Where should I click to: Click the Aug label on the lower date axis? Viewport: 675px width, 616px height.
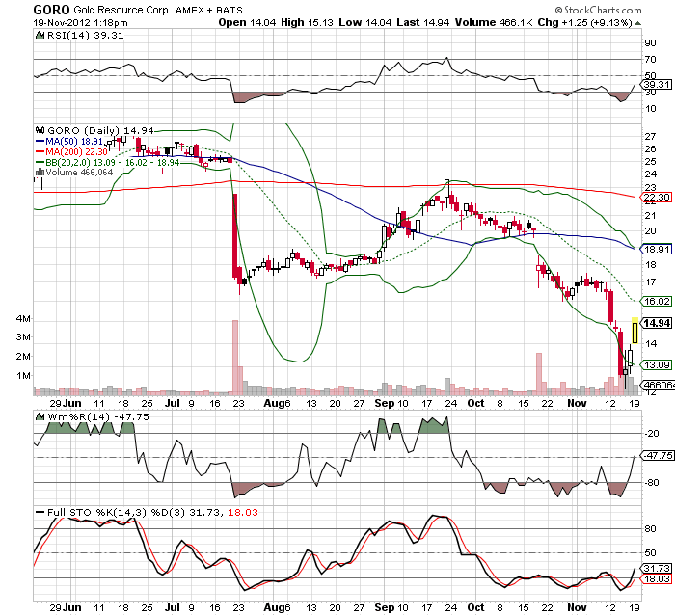274,607
